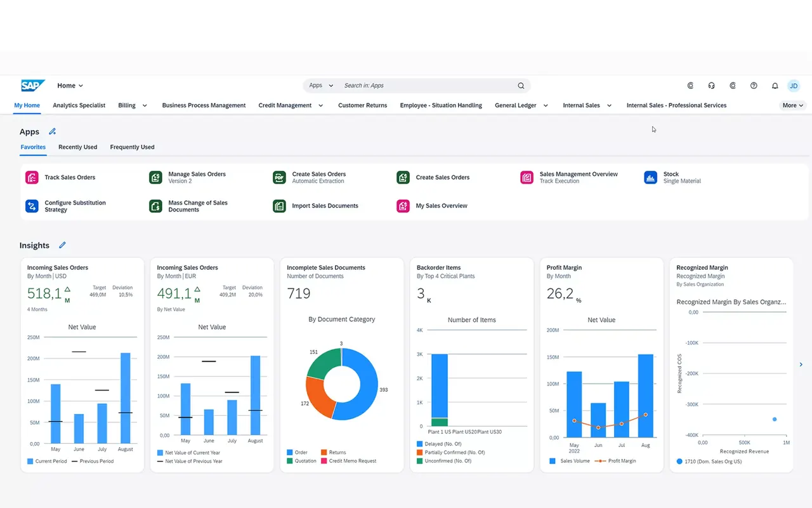Expand the Home navigation dropdown

pos(70,86)
